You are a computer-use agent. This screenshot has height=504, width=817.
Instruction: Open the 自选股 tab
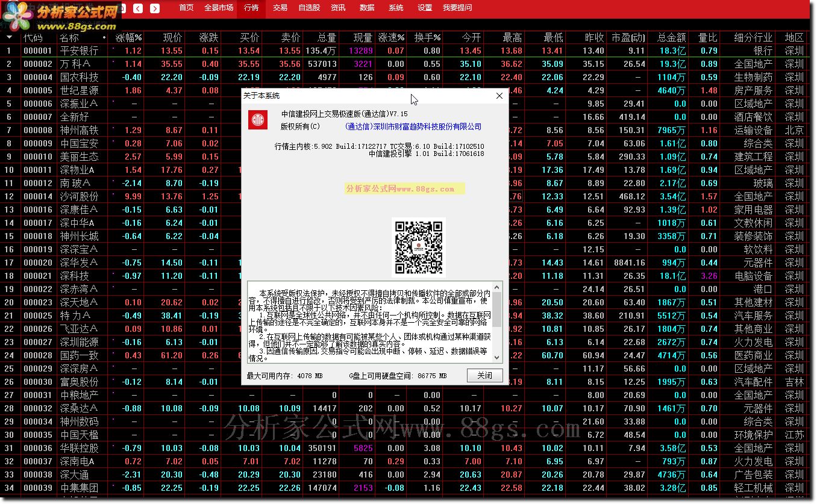pyautogui.click(x=309, y=8)
